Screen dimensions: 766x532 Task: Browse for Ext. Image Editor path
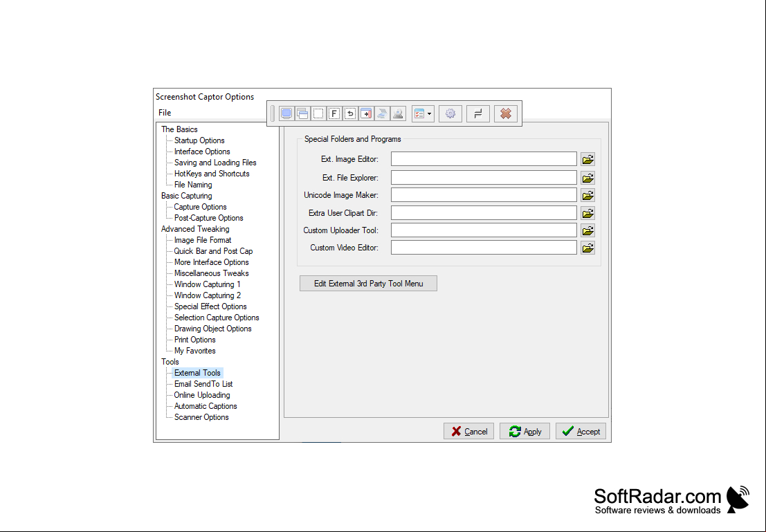tap(587, 159)
